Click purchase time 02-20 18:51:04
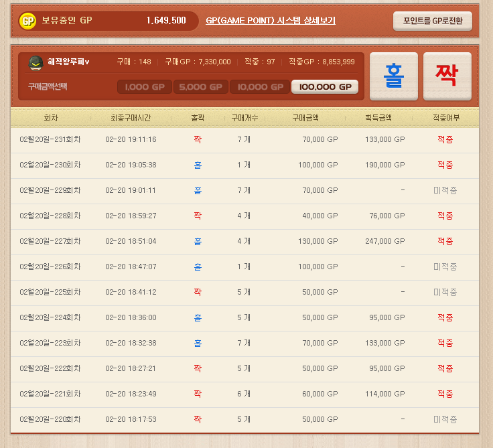 click(x=131, y=242)
